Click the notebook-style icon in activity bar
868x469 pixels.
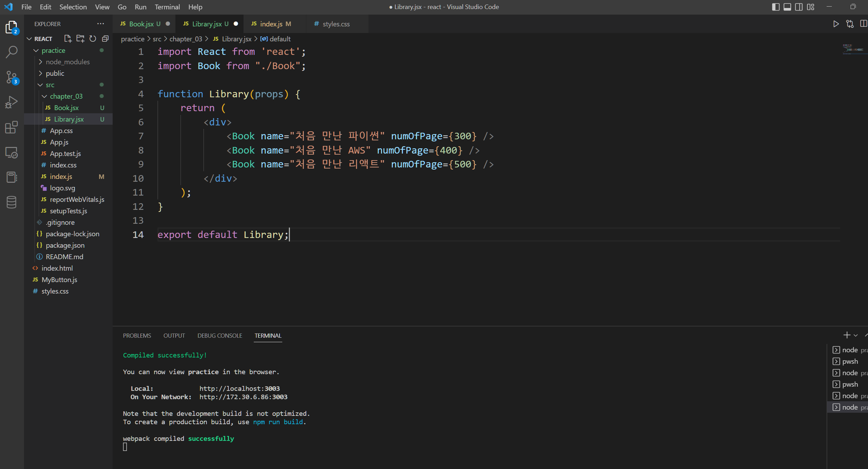11,177
